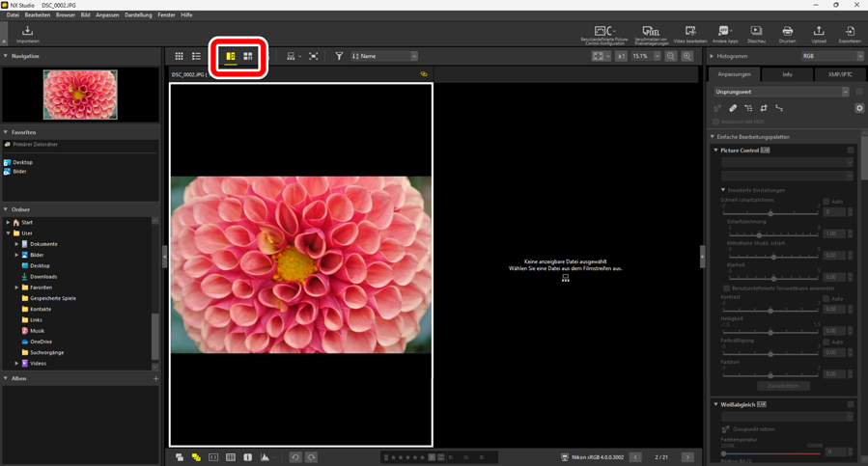Rotate image counterclockwise in bottom toolbar
This screenshot has height=466, width=868.
point(295,457)
